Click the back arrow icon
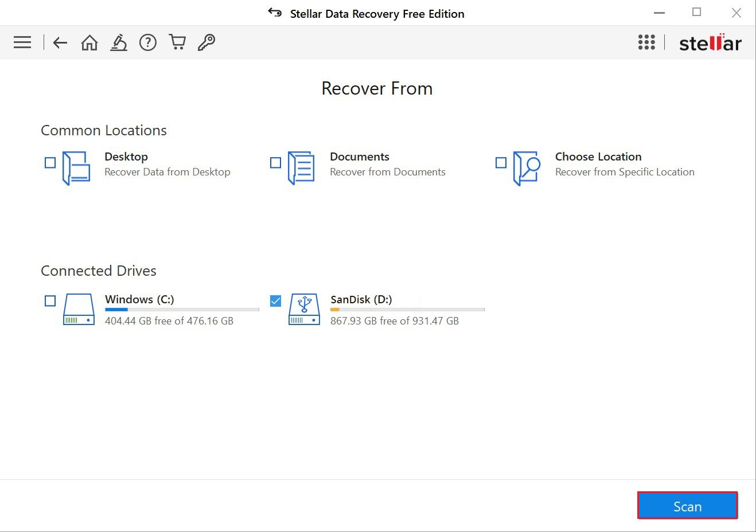The height and width of the screenshot is (532, 756). [x=60, y=42]
